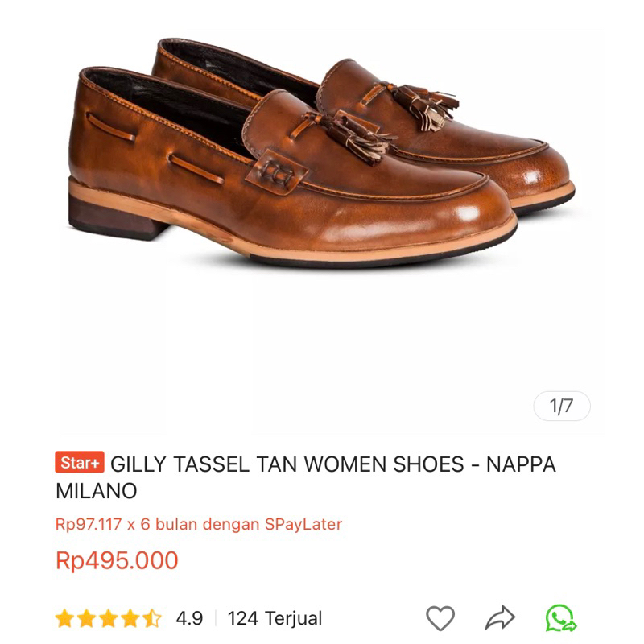Tap the 124 Terjual sold count

tap(275, 619)
